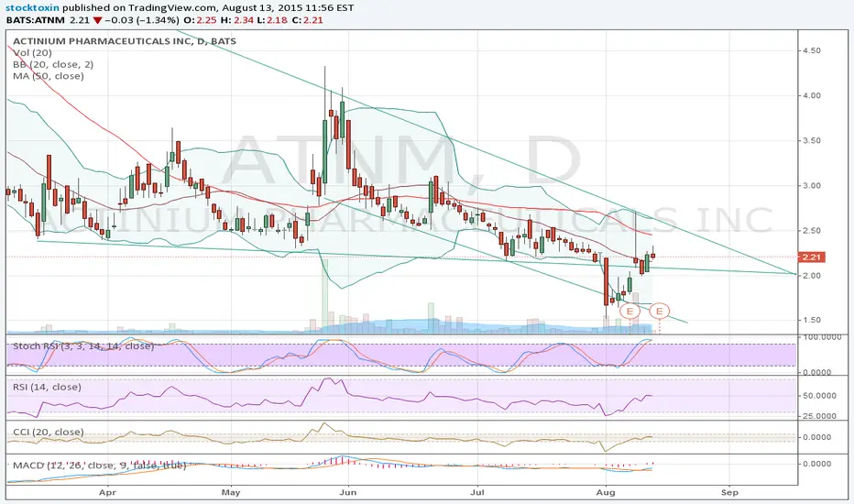Select the Stoch RSI (3, 3, 14, 14, close) label
This screenshot has height=504, width=854.
point(83,346)
